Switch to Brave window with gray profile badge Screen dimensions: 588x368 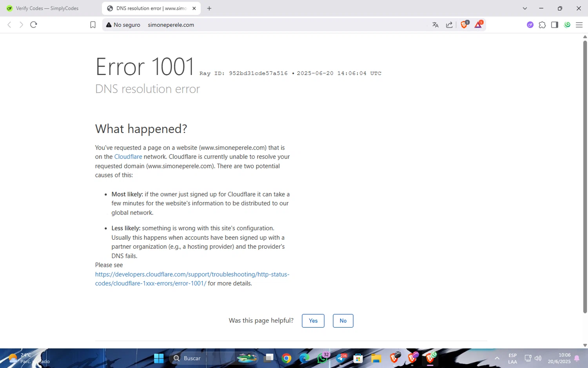pyautogui.click(x=394, y=358)
